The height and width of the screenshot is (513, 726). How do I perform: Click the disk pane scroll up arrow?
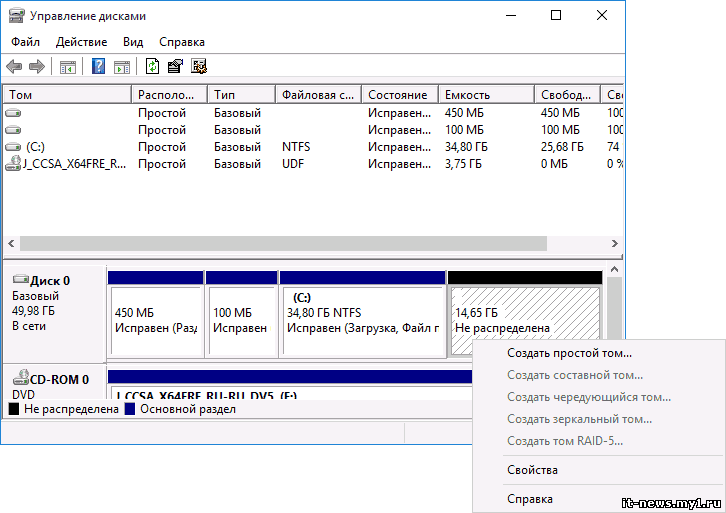pyautogui.click(x=614, y=269)
